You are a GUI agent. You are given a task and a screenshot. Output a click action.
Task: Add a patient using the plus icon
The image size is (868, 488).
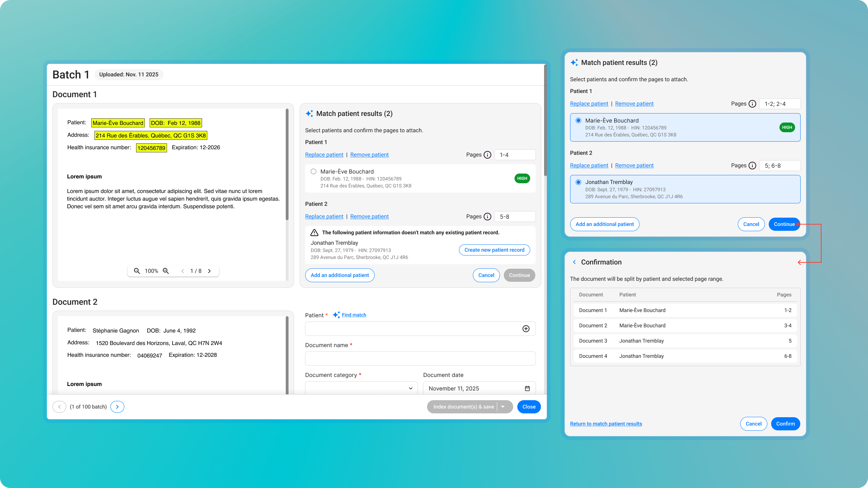(526, 329)
